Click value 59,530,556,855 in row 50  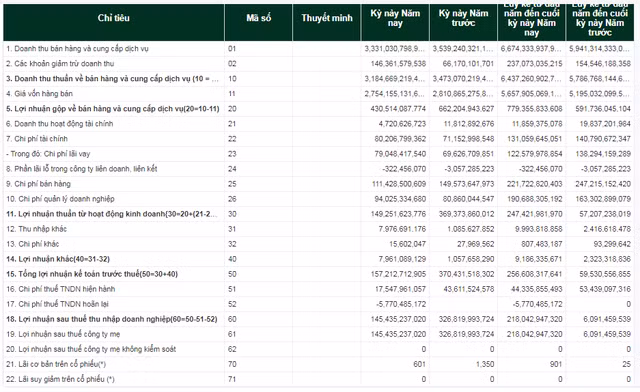tap(605, 274)
